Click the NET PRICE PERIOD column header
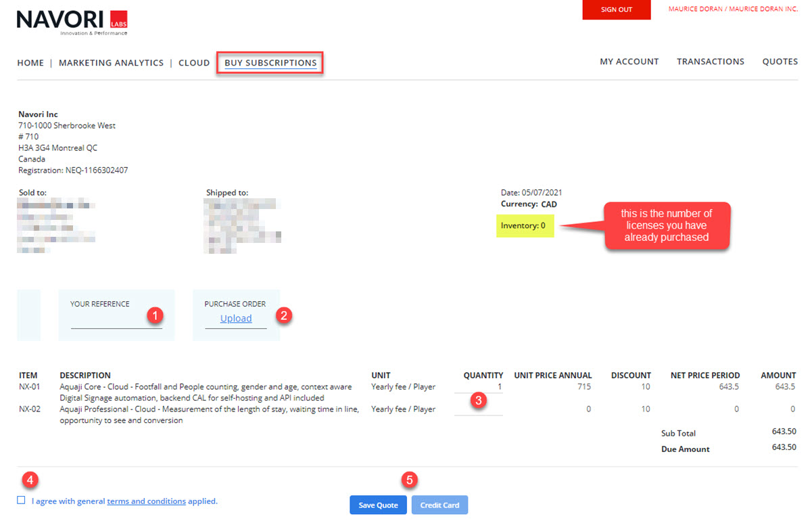The width and height of the screenshot is (812, 521). click(705, 376)
